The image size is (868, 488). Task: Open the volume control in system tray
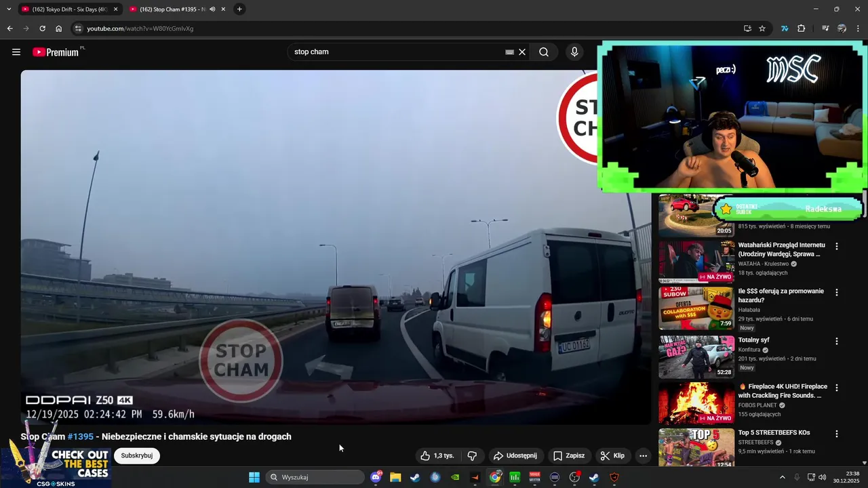coord(823,477)
